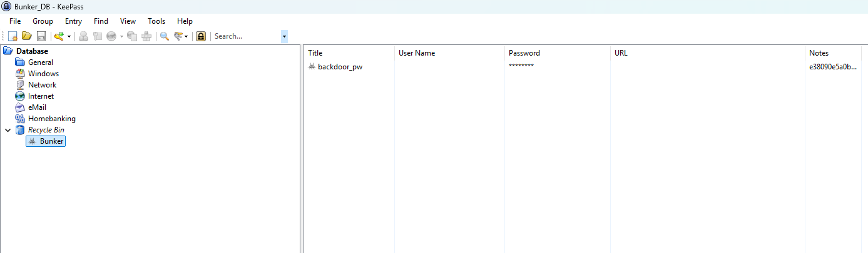The image size is (868, 253).
Task: Click the Recycle Bin trash icon
Action: [20, 130]
